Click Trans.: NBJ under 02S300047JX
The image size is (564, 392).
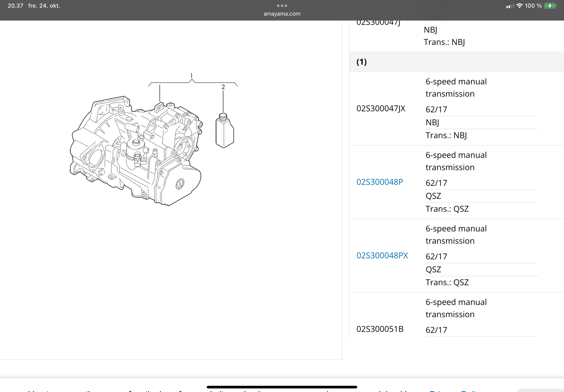coord(446,135)
